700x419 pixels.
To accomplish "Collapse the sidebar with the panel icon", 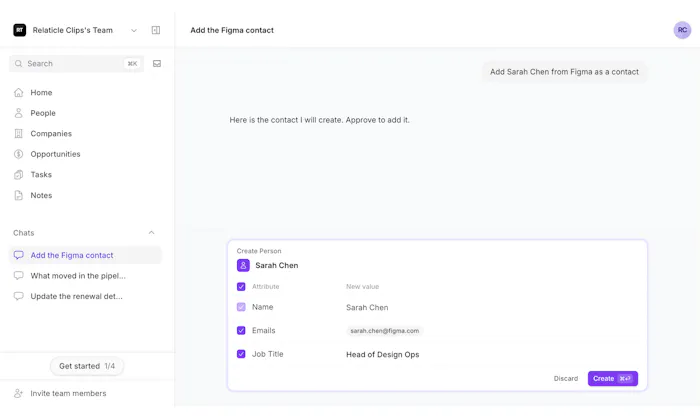I will [x=156, y=30].
